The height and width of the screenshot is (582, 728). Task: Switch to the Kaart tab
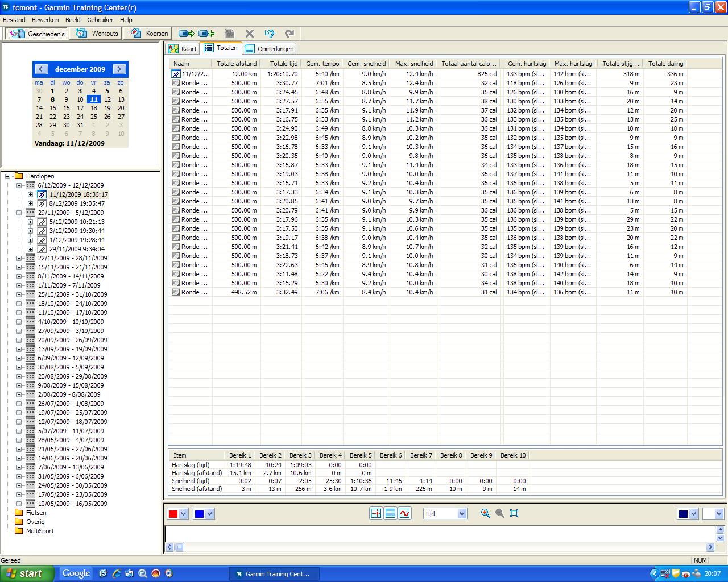[183, 49]
